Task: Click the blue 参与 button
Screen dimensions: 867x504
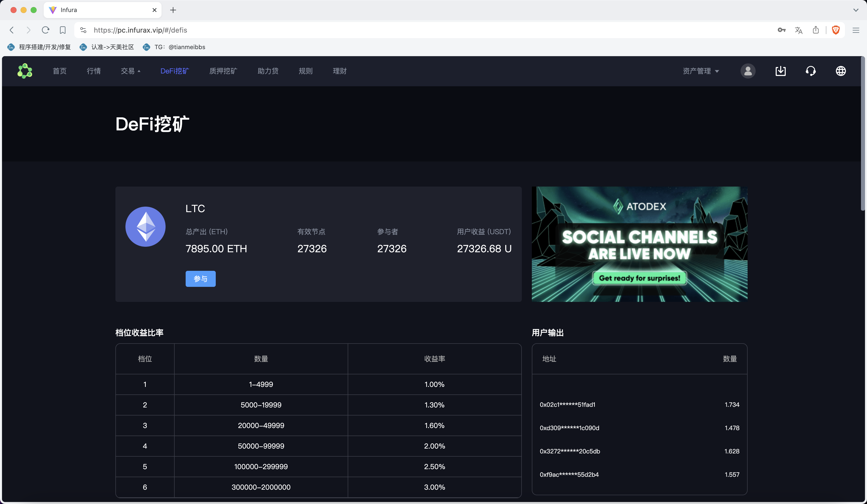Action: tap(201, 279)
